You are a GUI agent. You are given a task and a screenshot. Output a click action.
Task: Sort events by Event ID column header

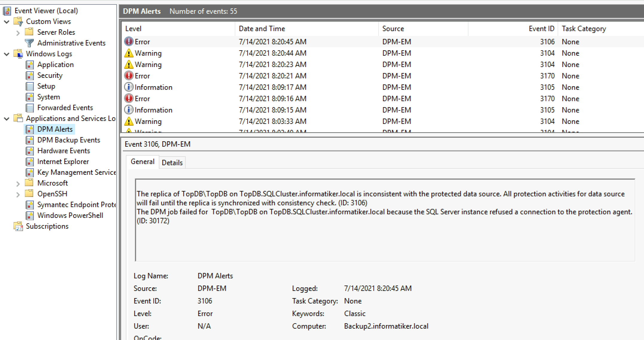[513, 29]
